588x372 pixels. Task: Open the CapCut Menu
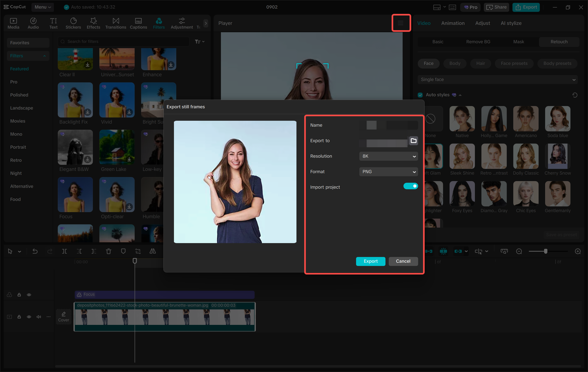42,7
